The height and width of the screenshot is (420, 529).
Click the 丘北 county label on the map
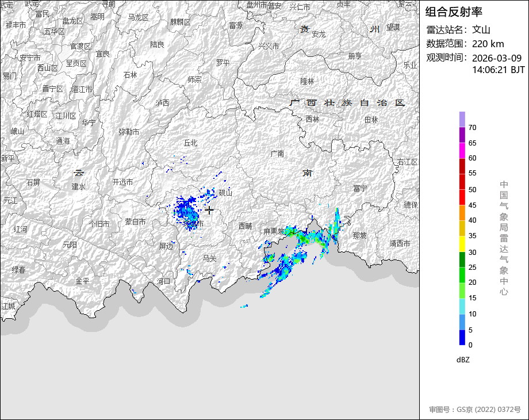[x=190, y=143]
